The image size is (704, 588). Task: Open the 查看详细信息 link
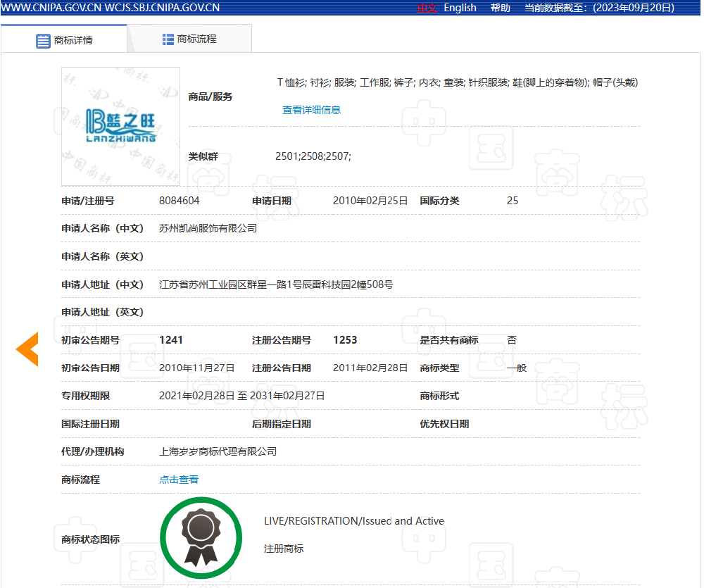click(x=311, y=110)
